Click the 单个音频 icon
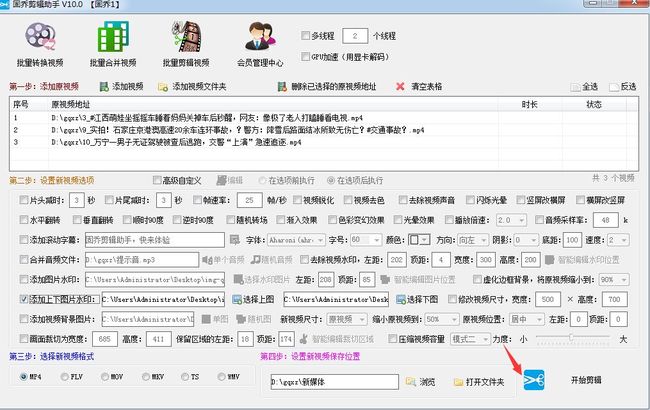This screenshot has width=650, height=410. 207,260
